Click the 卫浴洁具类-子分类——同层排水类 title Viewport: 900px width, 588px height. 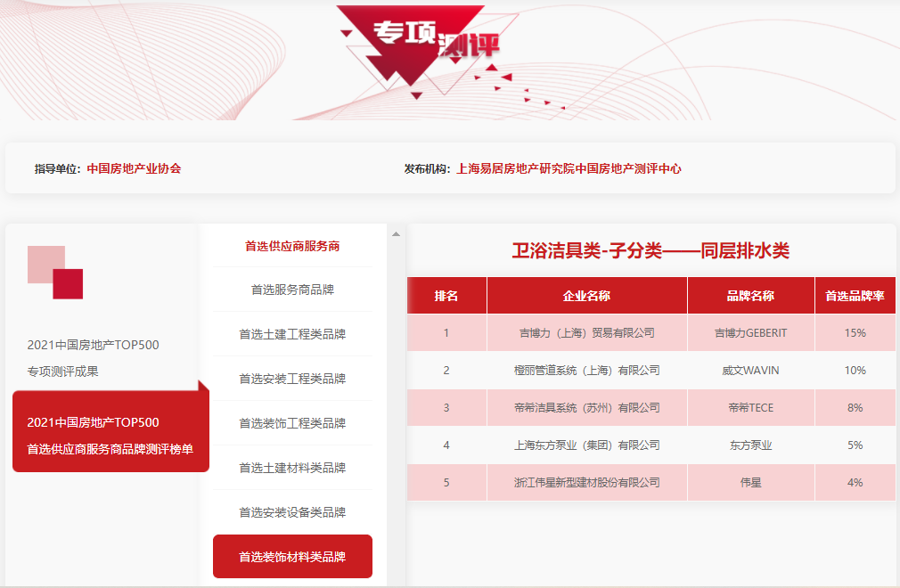650,250
